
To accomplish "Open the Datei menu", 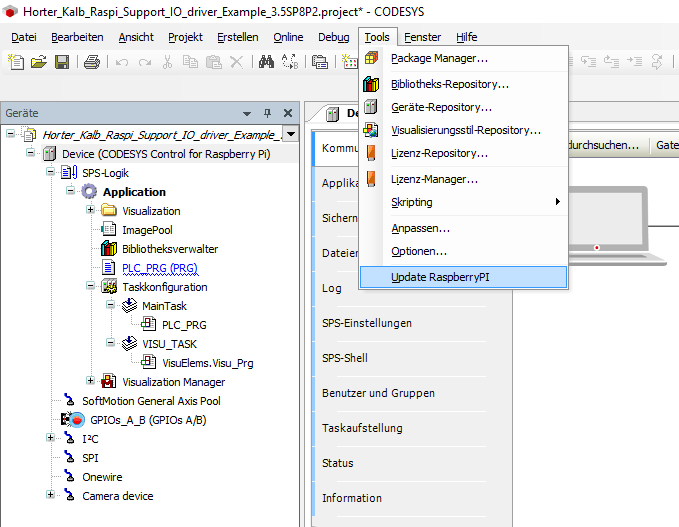I will tap(24, 37).
